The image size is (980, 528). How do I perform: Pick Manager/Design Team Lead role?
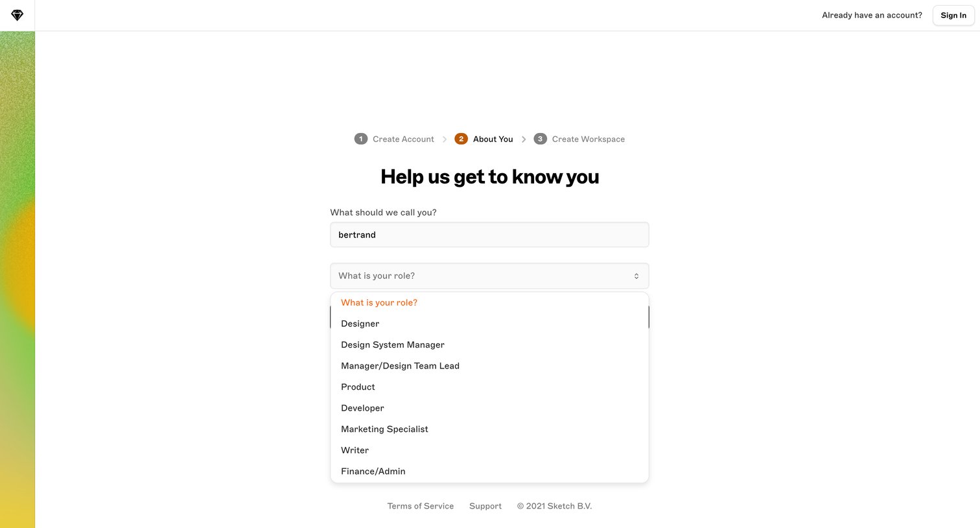pyautogui.click(x=489, y=366)
